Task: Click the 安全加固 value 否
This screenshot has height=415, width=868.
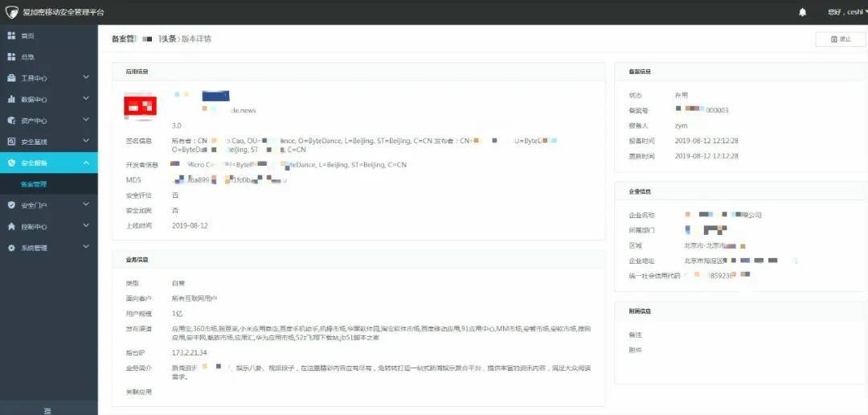Action: 175,211
